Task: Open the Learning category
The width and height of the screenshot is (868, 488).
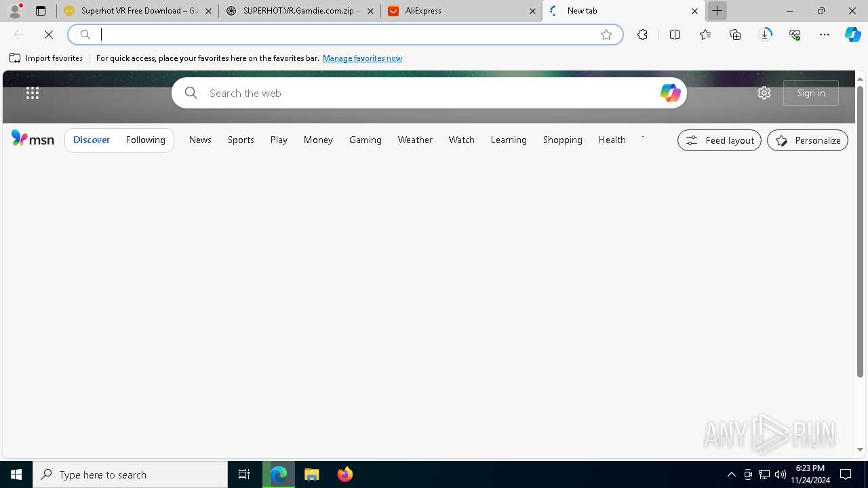Action: (x=509, y=140)
